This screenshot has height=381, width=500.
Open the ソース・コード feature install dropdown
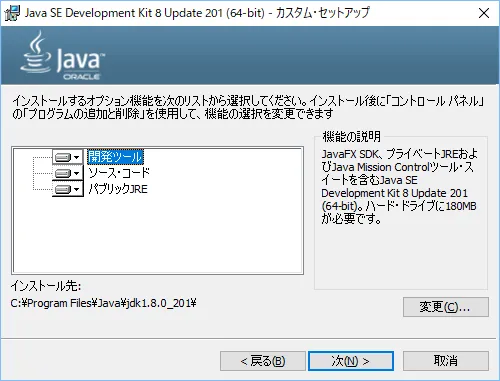click(x=68, y=173)
